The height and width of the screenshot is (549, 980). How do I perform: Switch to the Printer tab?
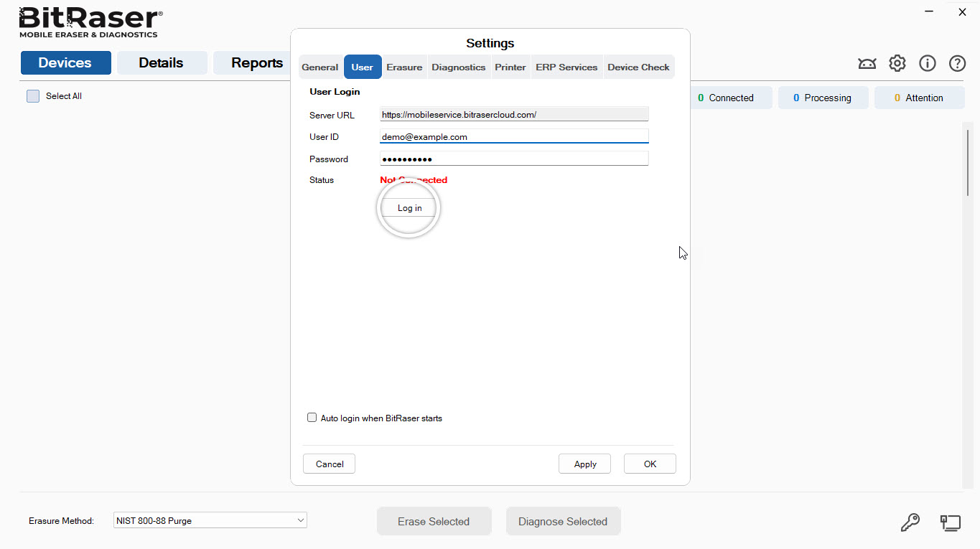[x=510, y=67]
